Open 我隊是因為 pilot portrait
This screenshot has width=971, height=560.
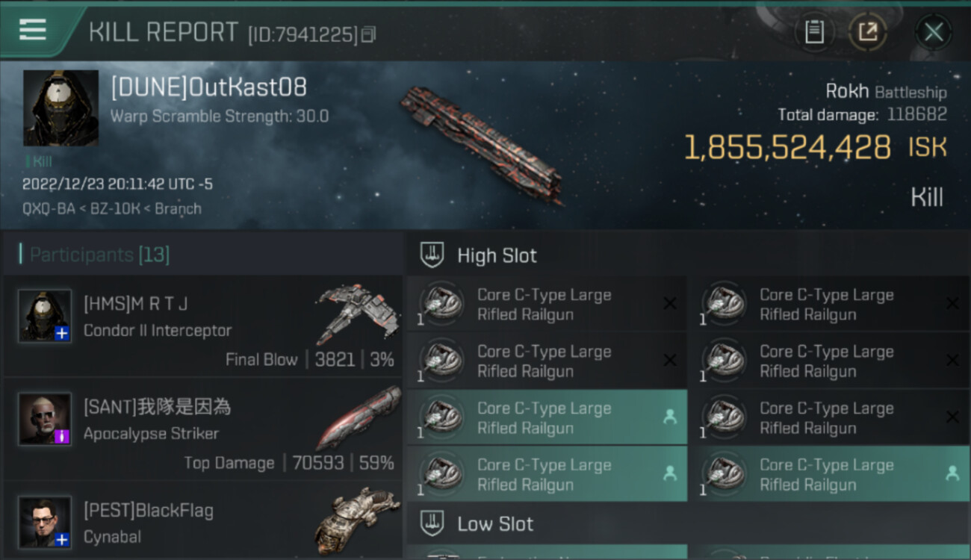pyautogui.click(x=45, y=419)
